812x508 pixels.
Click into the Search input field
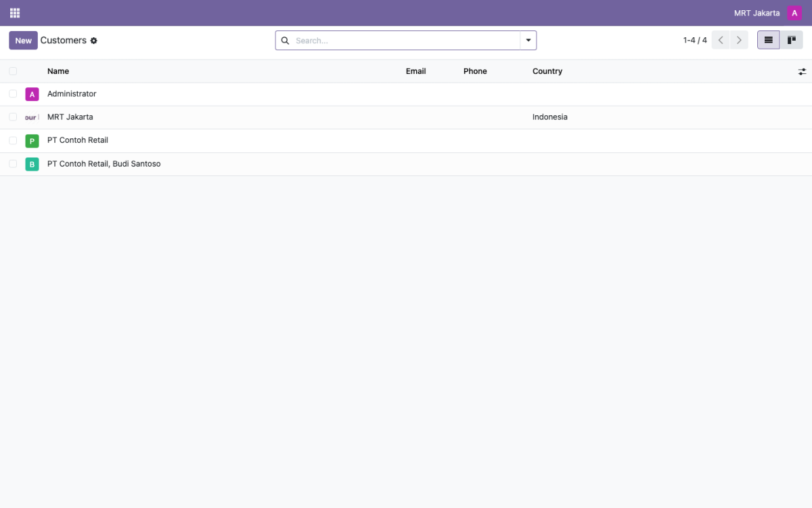click(406, 41)
